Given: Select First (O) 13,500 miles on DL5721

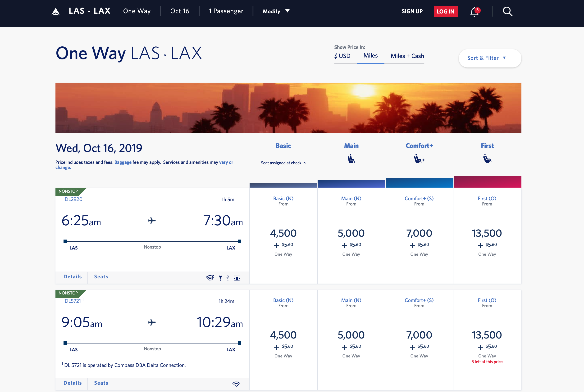Looking at the screenshot, I should tap(487, 340).
